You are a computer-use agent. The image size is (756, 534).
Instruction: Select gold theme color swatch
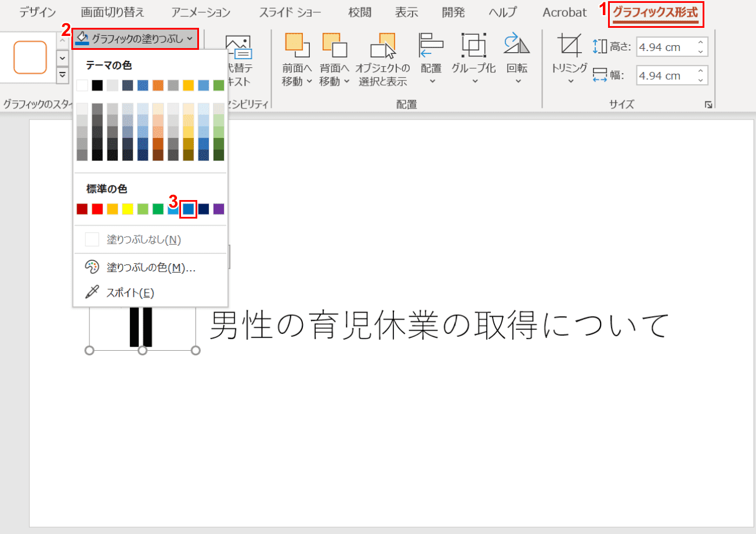[188, 86]
